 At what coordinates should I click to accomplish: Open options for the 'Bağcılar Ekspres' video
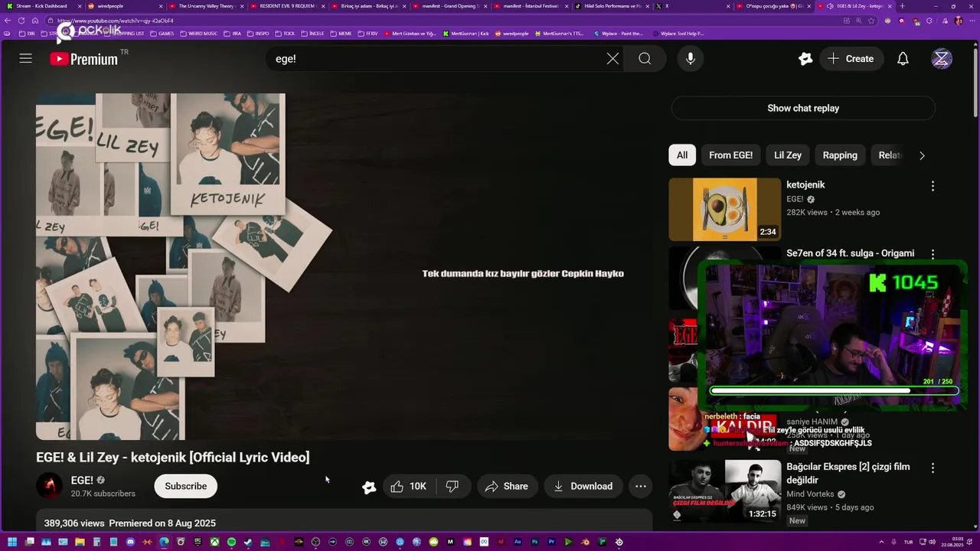[933, 468]
